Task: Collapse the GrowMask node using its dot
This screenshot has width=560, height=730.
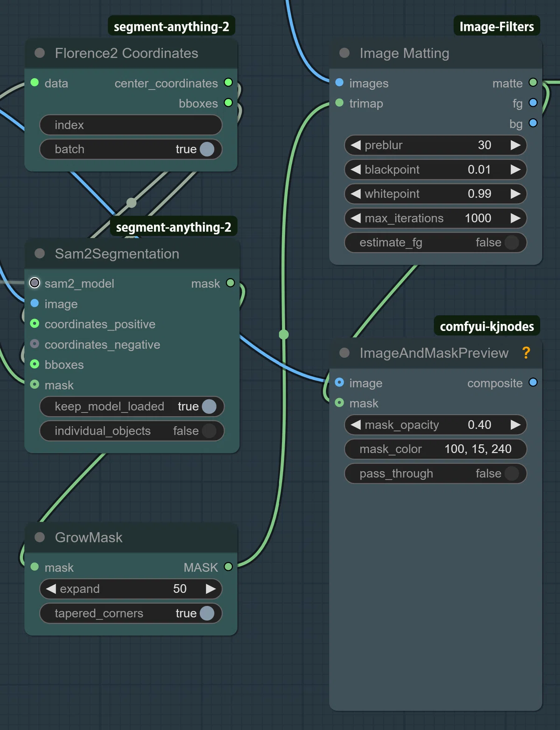Action: (40, 537)
